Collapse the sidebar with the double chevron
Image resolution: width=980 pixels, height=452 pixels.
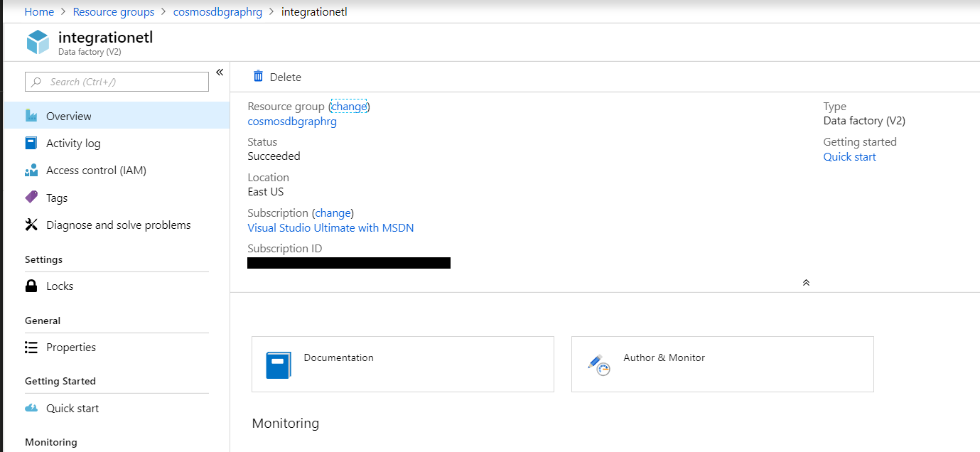220,72
